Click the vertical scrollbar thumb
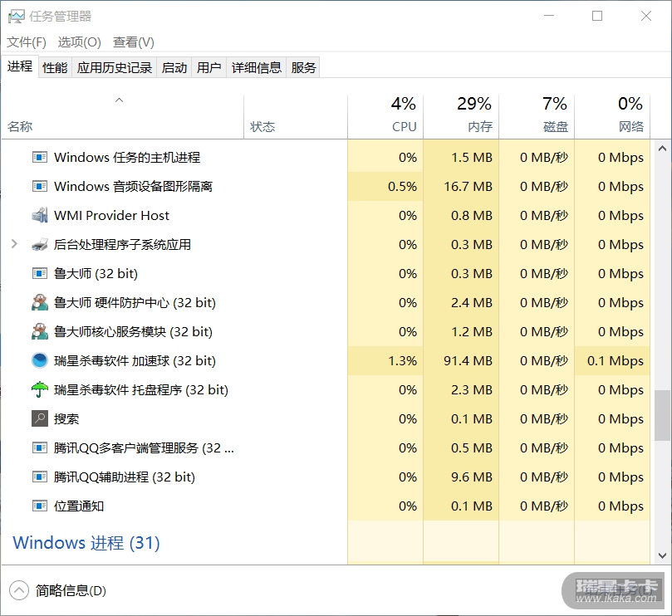Screen dimensions: 672x616 (x=662, y=415)
